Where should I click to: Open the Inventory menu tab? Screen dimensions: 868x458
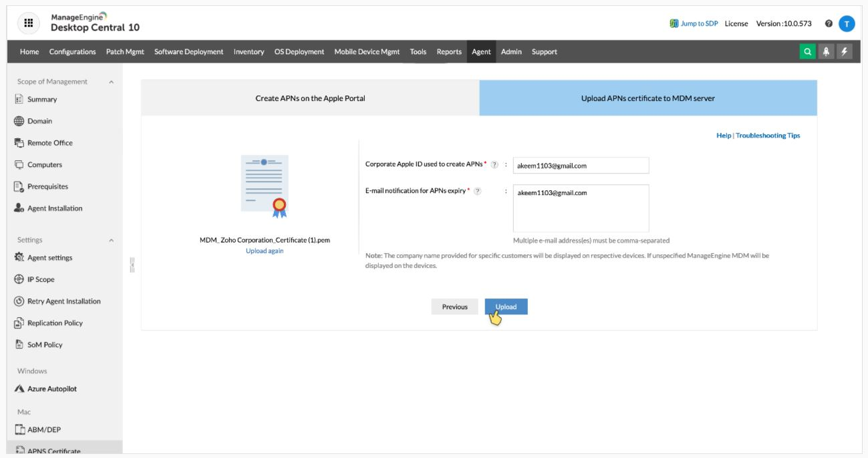(249, 51)
